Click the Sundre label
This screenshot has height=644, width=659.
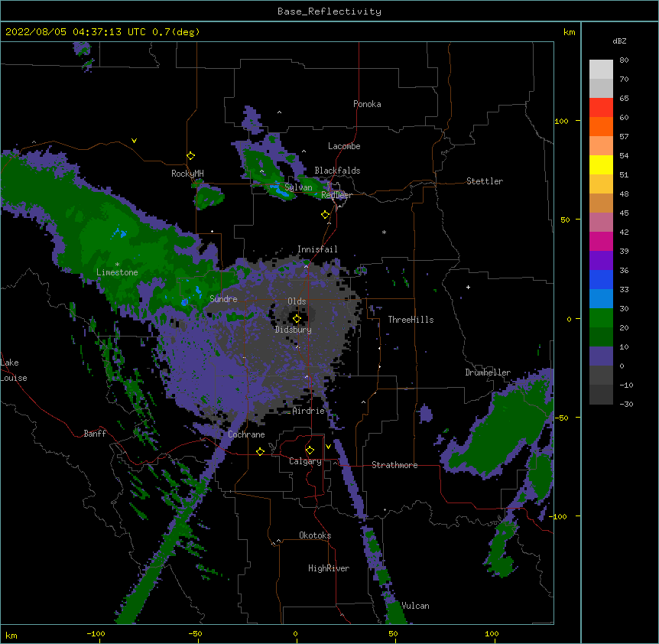223,299
